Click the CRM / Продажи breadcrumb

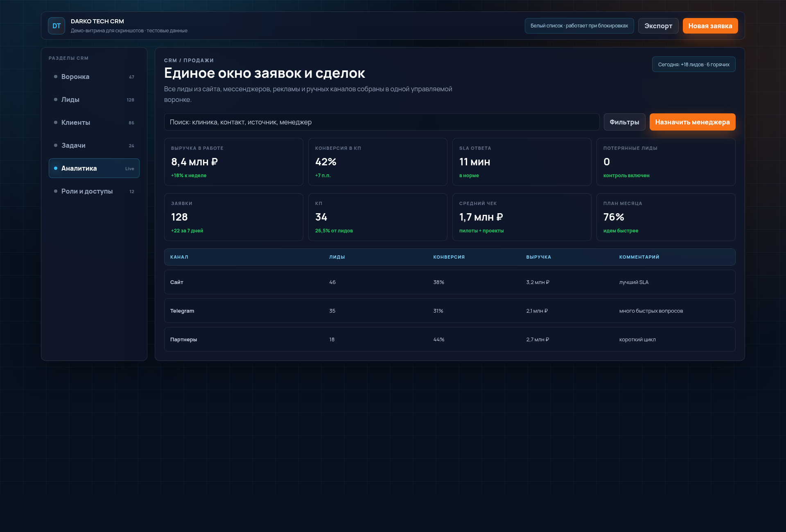(189, 60)
